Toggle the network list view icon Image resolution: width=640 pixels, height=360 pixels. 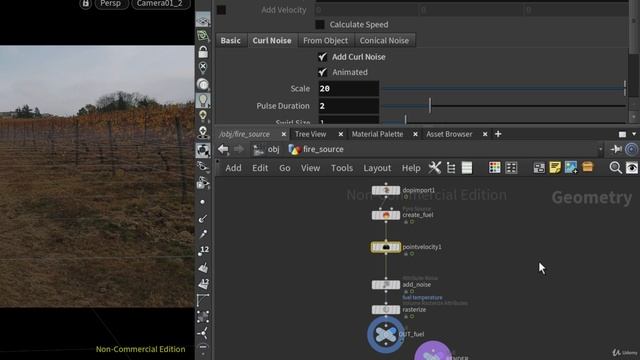point(467,168)
